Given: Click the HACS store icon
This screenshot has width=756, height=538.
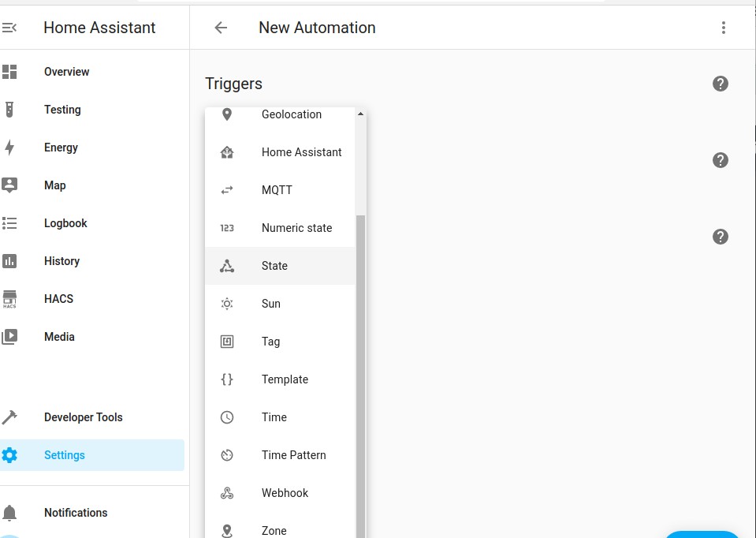Looking at the screenshot, I should coord(9,299).
